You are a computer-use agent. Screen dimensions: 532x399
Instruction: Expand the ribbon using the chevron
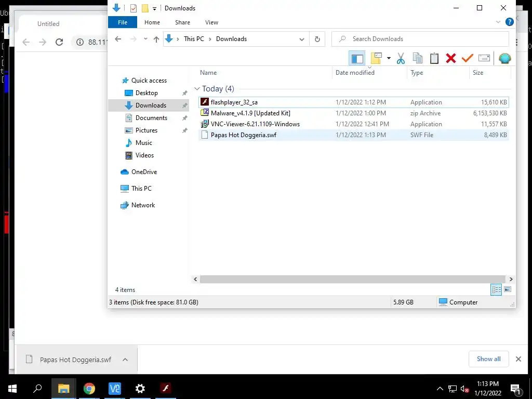tap(498, 22)
